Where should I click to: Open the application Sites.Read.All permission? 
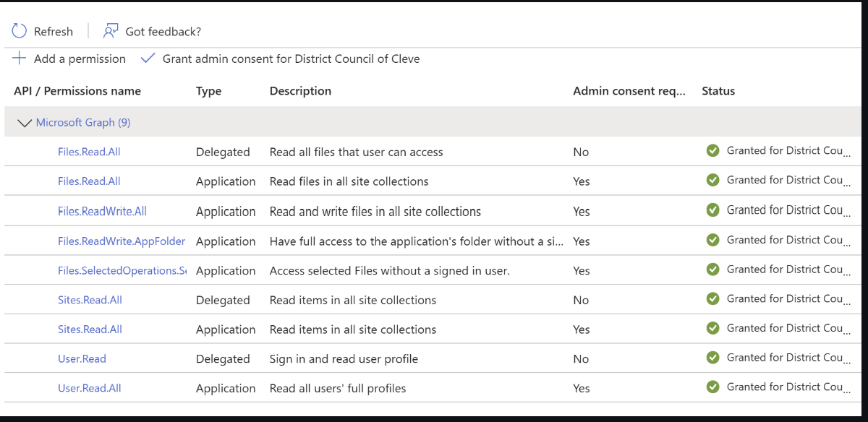coord(90,330)
